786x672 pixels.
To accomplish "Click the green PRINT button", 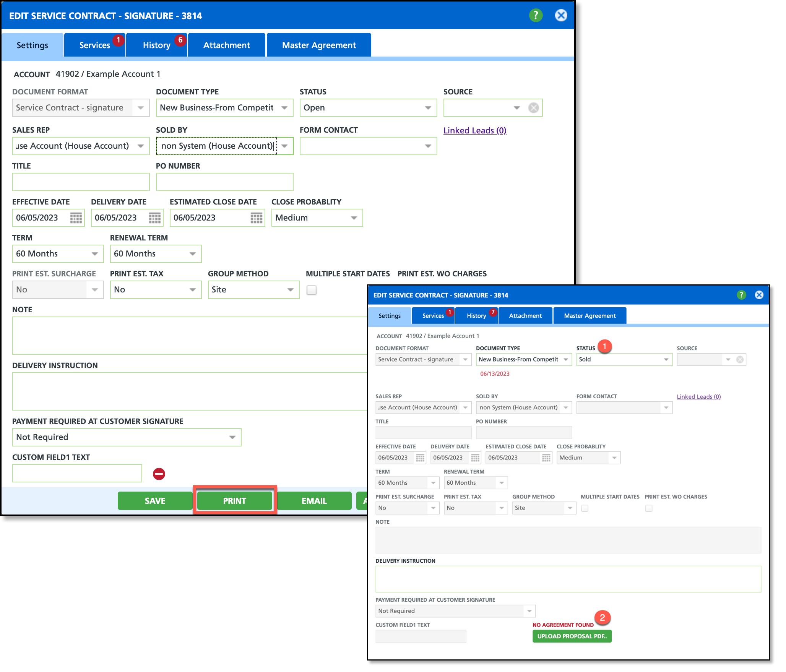I will coord(234,501).
